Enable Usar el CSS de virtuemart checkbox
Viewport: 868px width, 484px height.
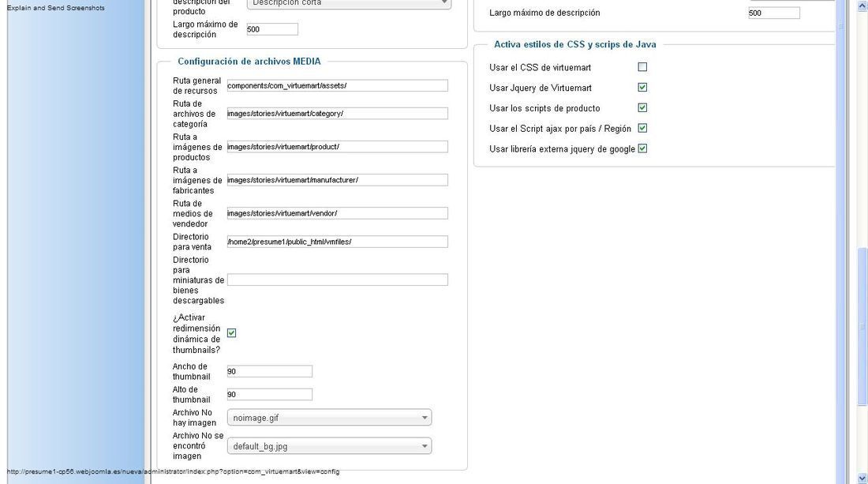[642, 67]
